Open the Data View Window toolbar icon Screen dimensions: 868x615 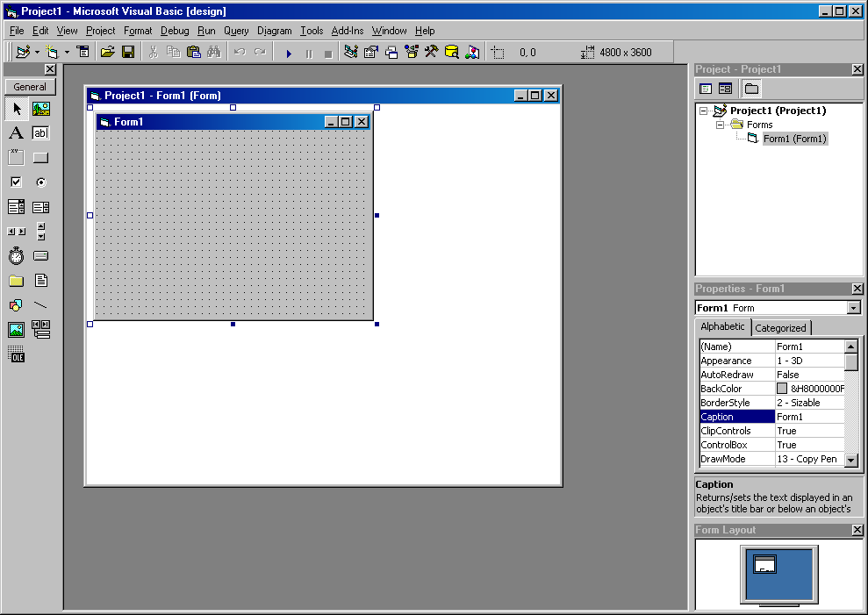point(452,52)
